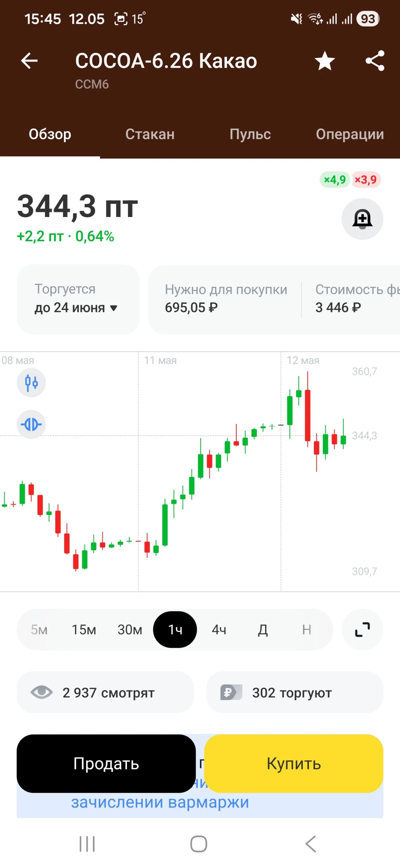Switch to the Стакан tab
Viewport: 400px width, 868px height.
150,135
